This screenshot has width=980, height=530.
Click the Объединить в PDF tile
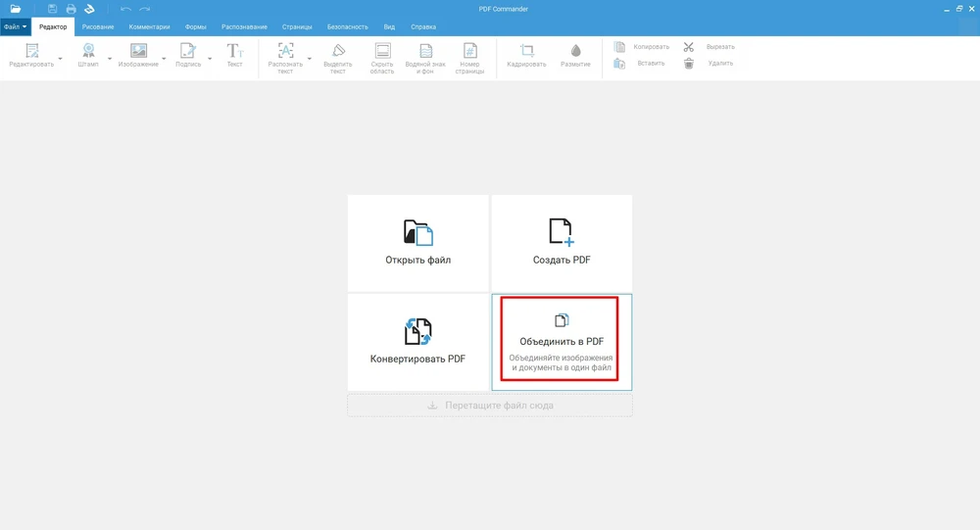coord(561,341)
